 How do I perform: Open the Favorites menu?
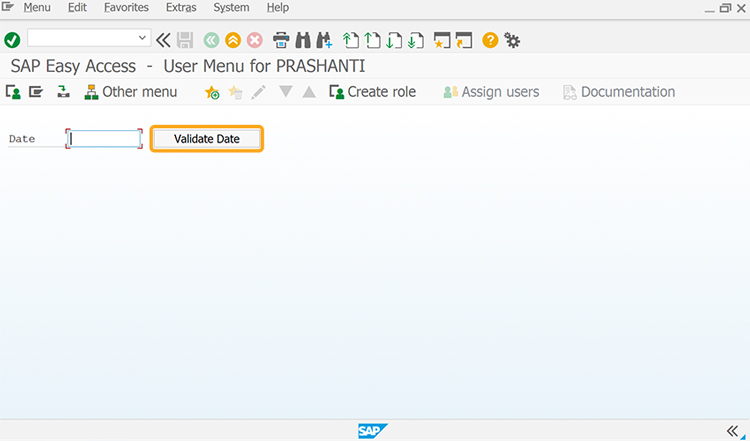[126, 8]
